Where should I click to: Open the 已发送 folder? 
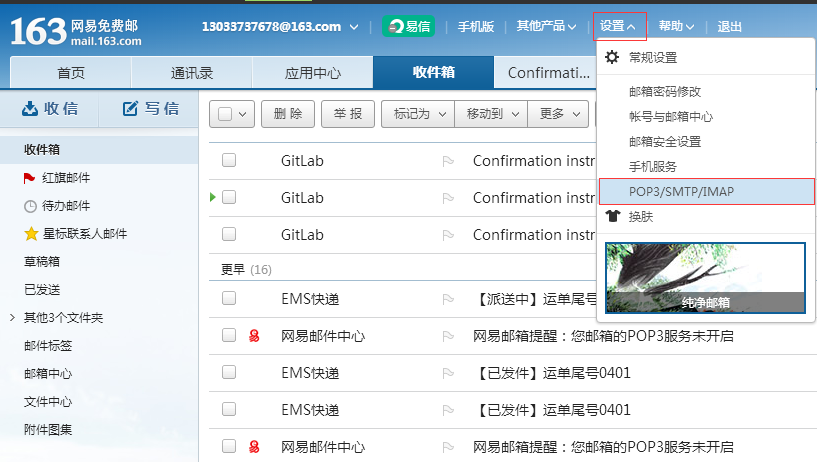coord(42,290)
